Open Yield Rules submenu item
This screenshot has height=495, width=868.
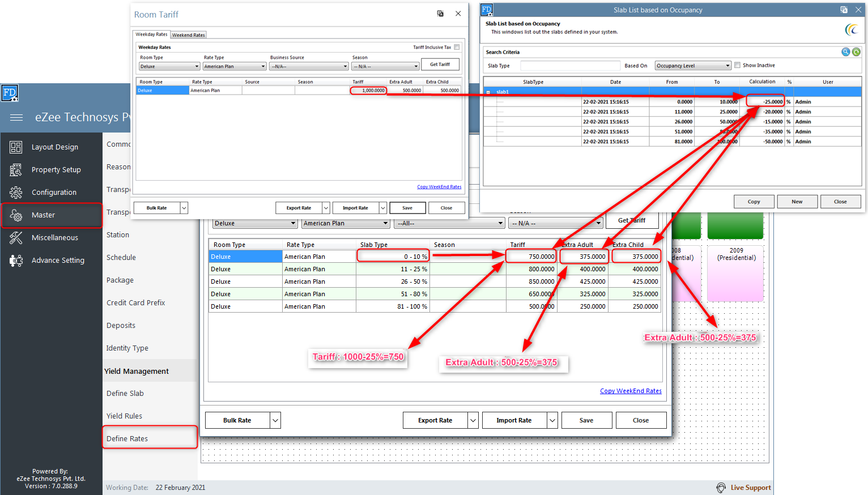point(124,416)
